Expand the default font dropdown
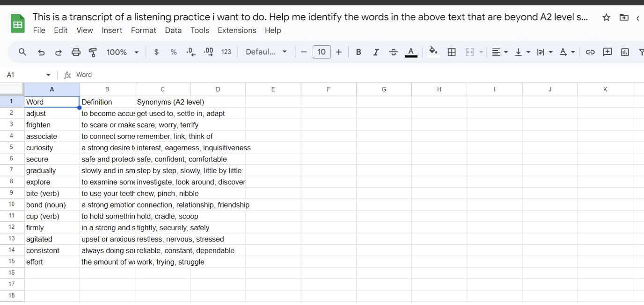The image size is (644, 305). pos(266,52)
